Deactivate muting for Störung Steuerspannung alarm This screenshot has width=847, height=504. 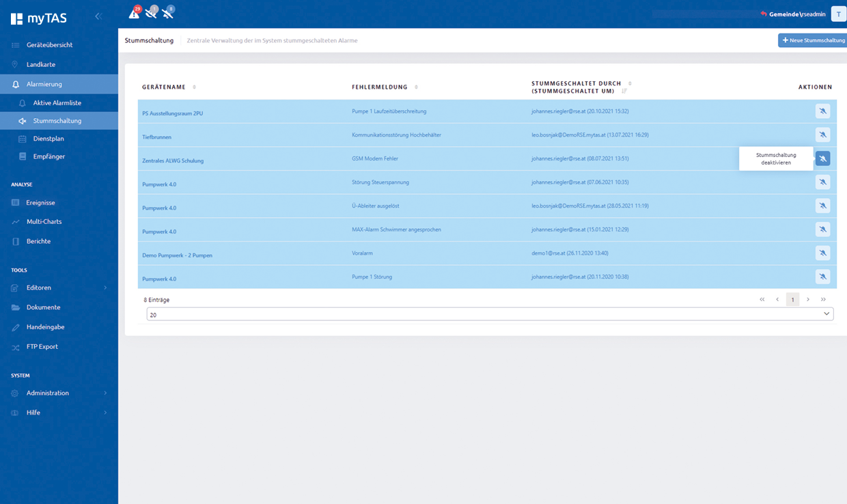(822, 182)
